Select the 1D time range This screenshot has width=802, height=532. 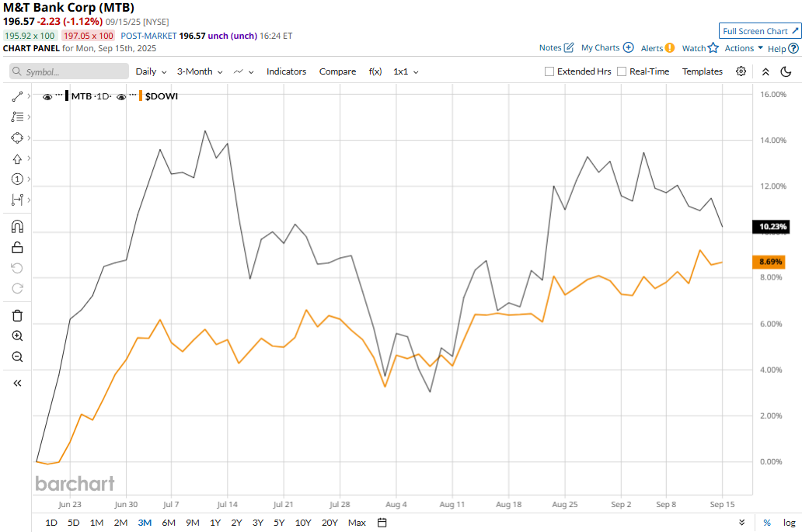point(51,522)
